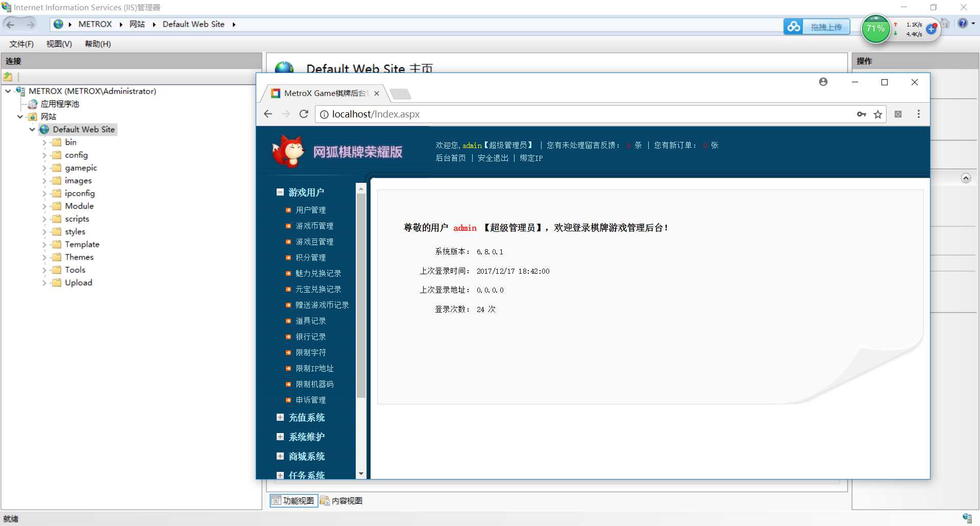Image resolution: width=980 pixels, height=526 pixels.
Task: Click the cloud upload button 拖拽上传
Action: click(x=817, y=27)
